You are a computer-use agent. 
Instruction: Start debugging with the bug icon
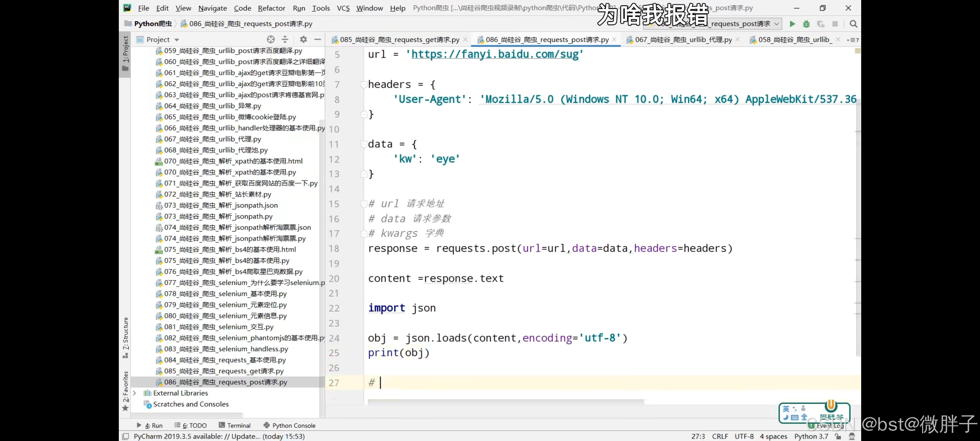[806, 24]
